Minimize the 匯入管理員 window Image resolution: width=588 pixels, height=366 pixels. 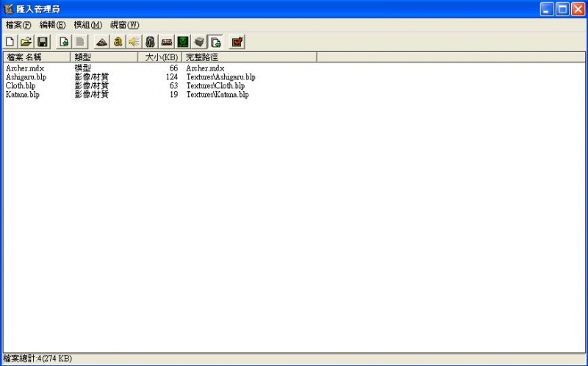(547, 10)
